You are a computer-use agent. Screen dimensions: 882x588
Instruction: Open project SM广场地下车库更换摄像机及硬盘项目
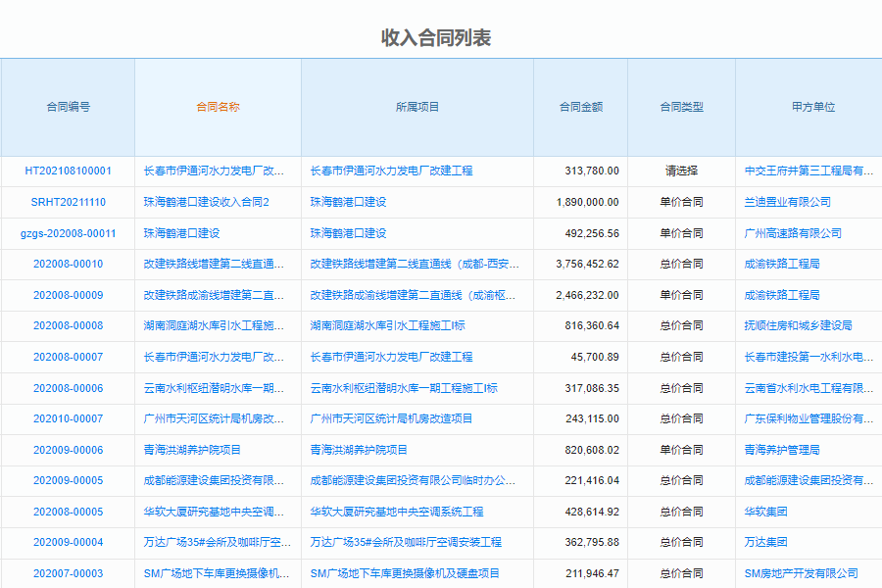click(x=405, y=574)
